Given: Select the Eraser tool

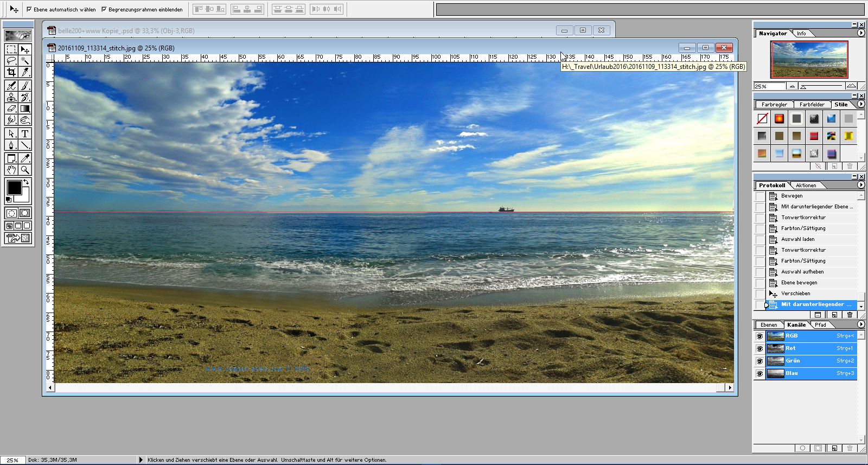Looking at the screenshot, I should (x=11, y=109).
